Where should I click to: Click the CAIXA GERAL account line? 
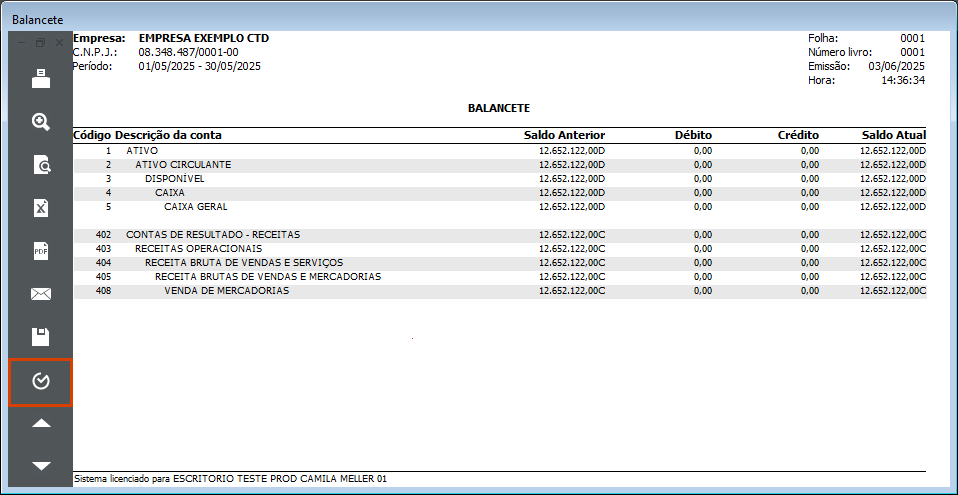pyautogui.click(x=195, y=207)
